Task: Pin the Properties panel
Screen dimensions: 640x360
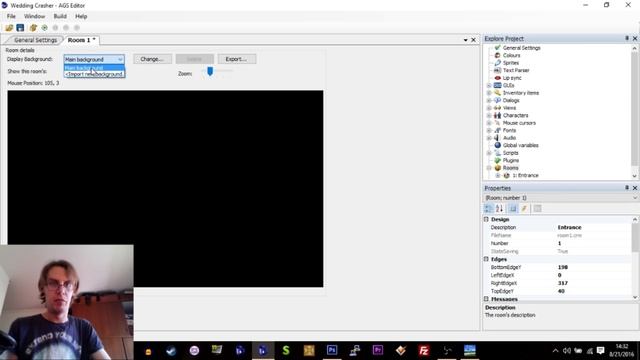Action: tap(627, 188)
